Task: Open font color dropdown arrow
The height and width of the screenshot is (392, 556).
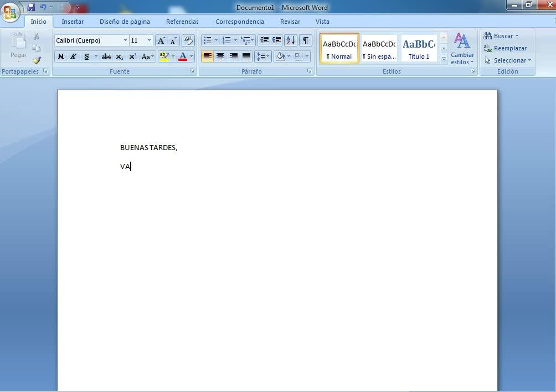Action: [192, 56]
